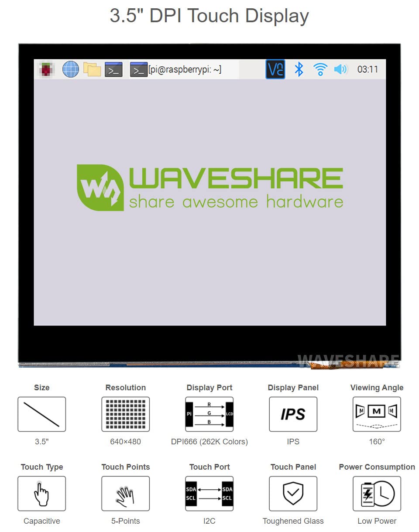Screen dimensions: 419x532
Task: Click the Touch Port SDA/SCL icon
Action: pyautogui.click(x=209, y=494)
